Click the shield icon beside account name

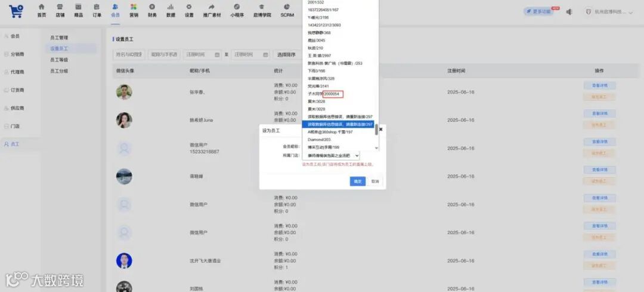pyautogui.click(x=588, y=12)
